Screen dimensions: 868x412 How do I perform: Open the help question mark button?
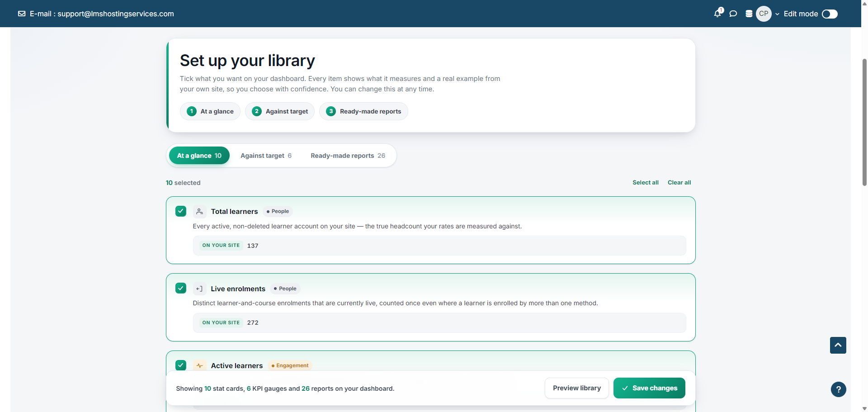pyautogui.click(x=838, y=389)
